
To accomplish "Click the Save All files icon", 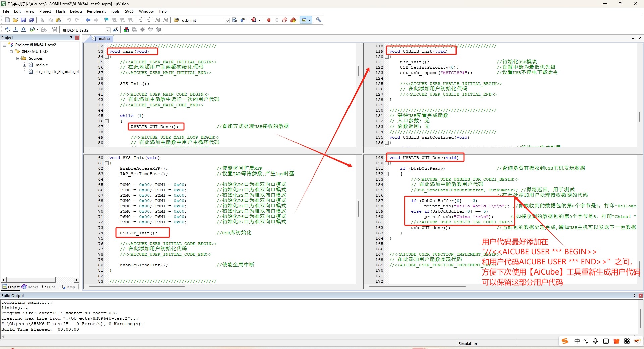I will click(x=32, y=20).
